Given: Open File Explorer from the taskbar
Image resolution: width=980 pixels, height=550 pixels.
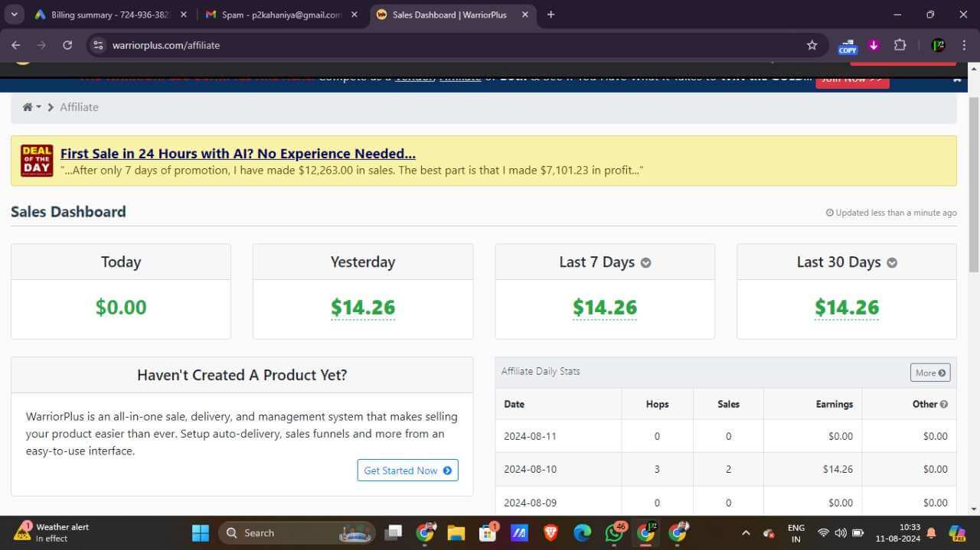Looking at the screenshot, I should pos(456,532).
